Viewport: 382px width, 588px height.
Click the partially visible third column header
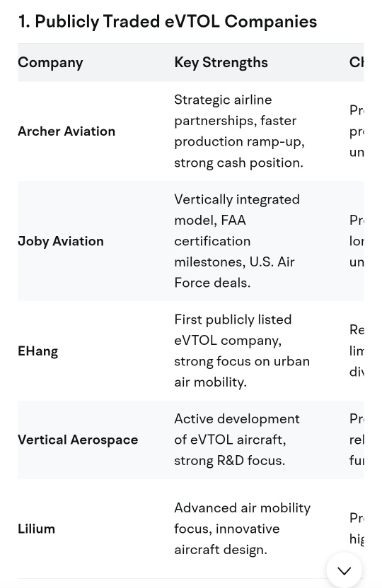pos(357,62)
